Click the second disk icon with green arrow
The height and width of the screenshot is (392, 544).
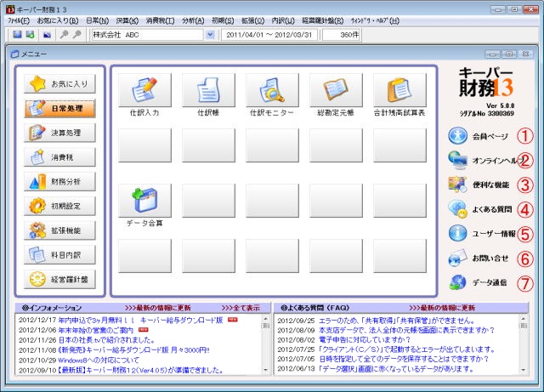[31, 34]
